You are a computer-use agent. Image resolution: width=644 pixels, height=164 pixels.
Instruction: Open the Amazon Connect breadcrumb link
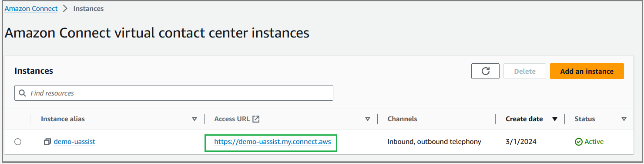(31, 8)
